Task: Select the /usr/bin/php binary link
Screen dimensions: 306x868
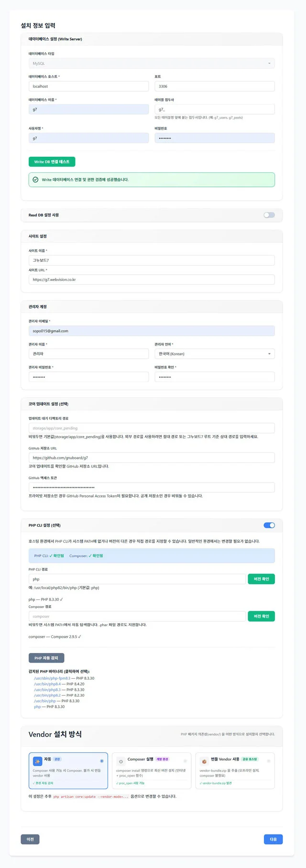Action: click(45, 701)
